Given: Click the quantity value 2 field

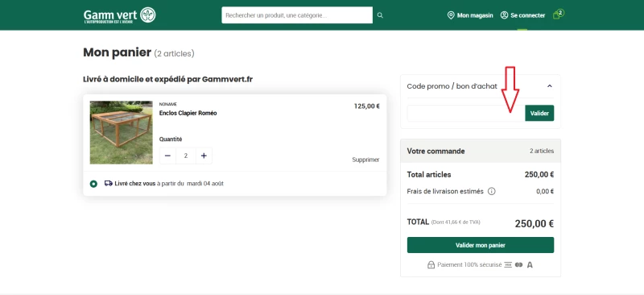Looking at the screenshot, I should [x=186, y=156].
